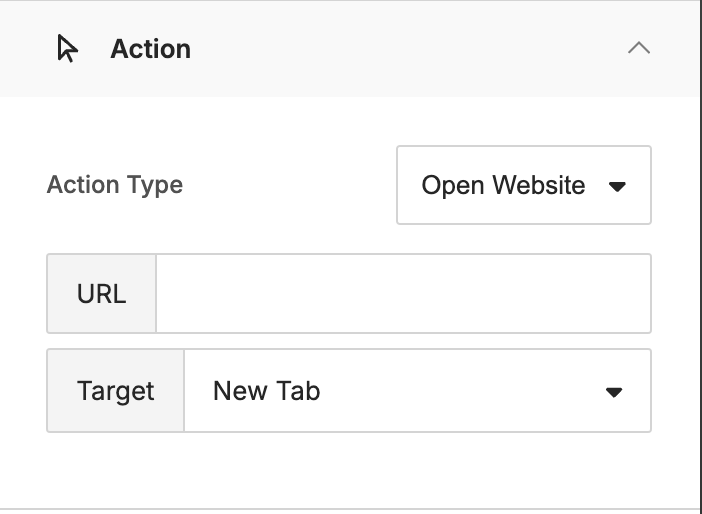Image resolution: width=702 pixels, height=514 pixels.
Task: Click the arrow next to Open Website
Action: coord(617,186)
